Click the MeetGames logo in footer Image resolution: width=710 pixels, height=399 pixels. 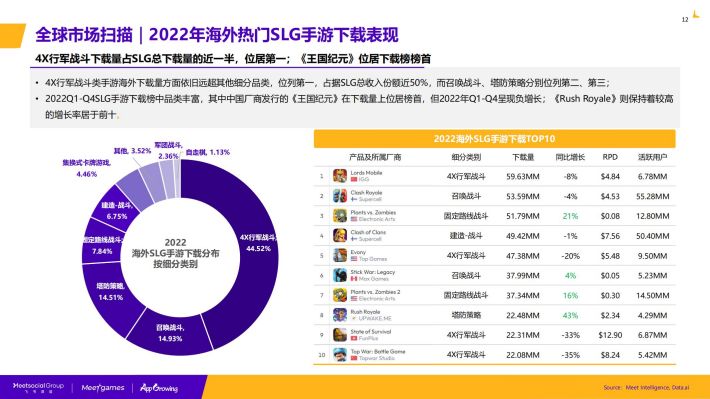[103, 388]
